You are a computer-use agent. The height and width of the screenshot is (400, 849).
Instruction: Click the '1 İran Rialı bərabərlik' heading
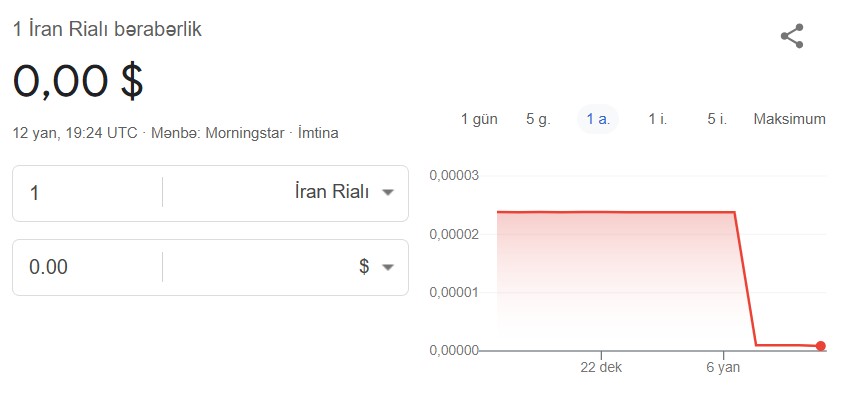pyautogui.click(x=107, y=30)
